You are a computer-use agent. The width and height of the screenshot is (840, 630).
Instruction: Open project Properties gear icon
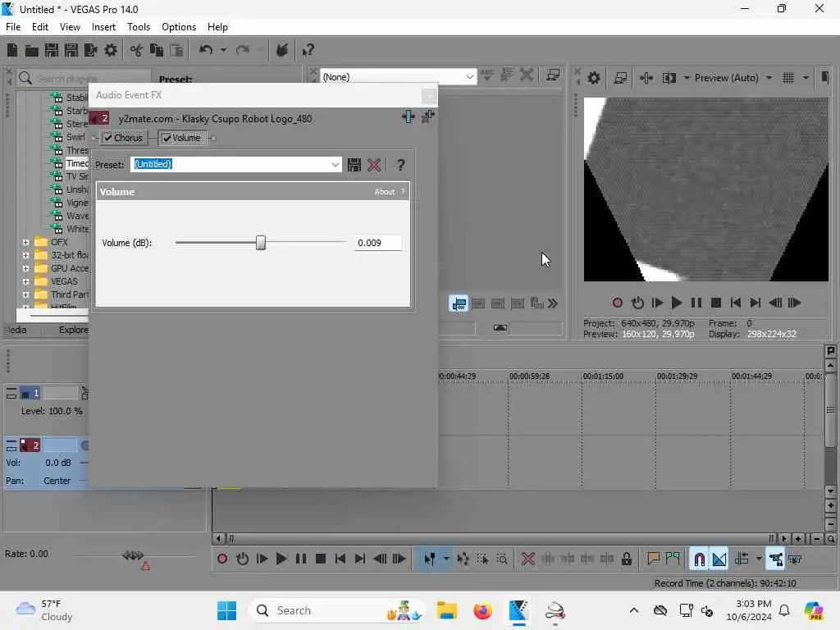pyautogui.click(x=111, y=50)
